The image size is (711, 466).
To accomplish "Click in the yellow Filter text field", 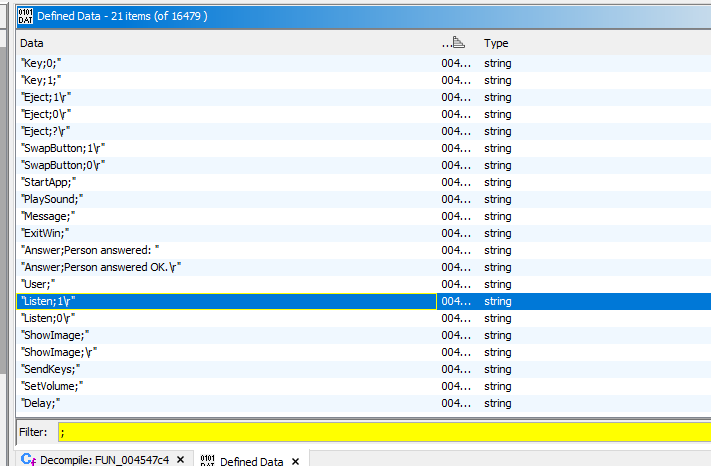I will [x=380, y=432].
